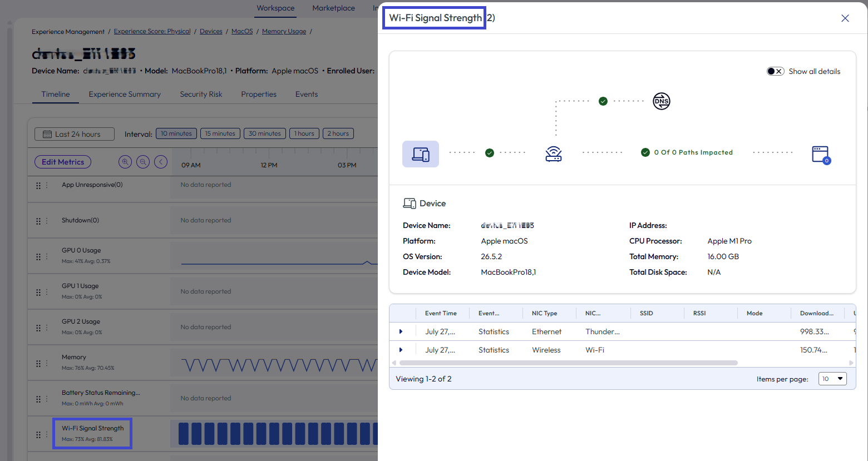
Task: Open MacOS breadcrumb link
Action: [x=242, y=31]
